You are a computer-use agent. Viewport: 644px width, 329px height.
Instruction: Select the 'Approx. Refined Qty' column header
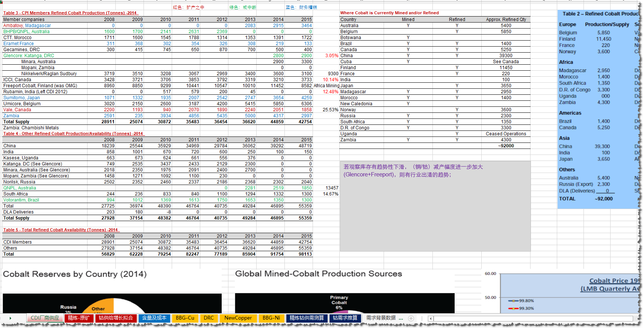506,20
